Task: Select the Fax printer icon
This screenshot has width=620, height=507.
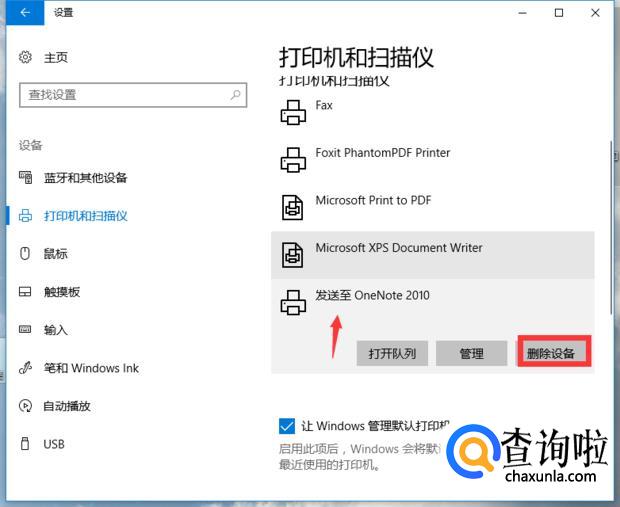Action: [x=293, y=113]
